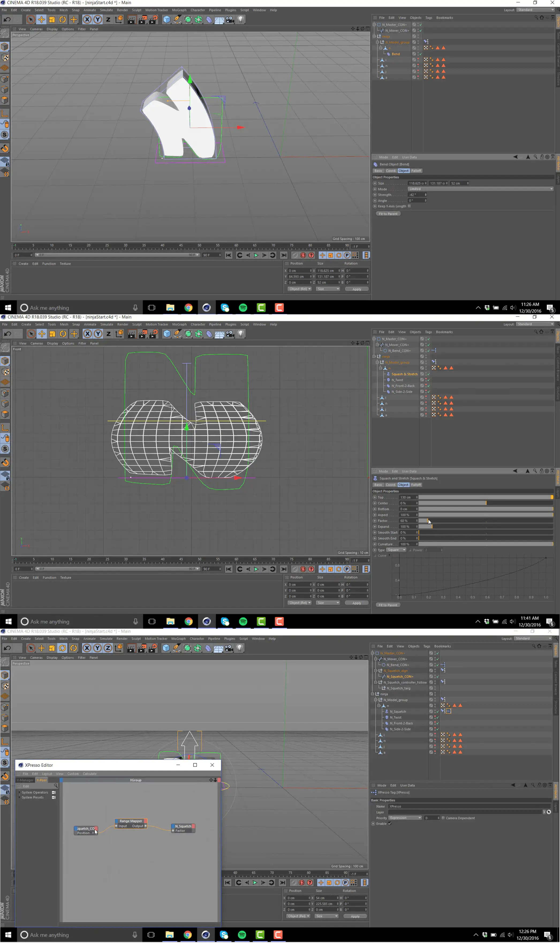The height and width of the screenshot is (943, 560).
Task: Click the Strength field showing -42°
Action: [x=417, y=195]
